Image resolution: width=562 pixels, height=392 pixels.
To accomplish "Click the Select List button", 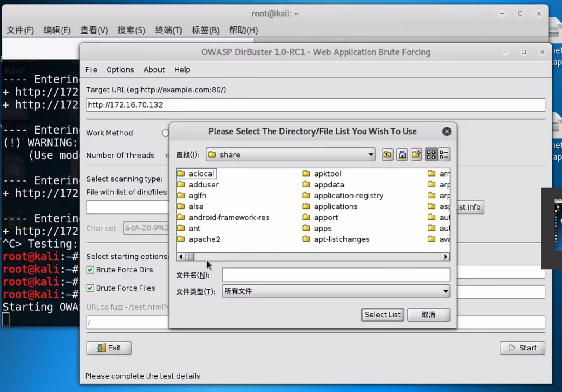I will (x=382, y=315).
